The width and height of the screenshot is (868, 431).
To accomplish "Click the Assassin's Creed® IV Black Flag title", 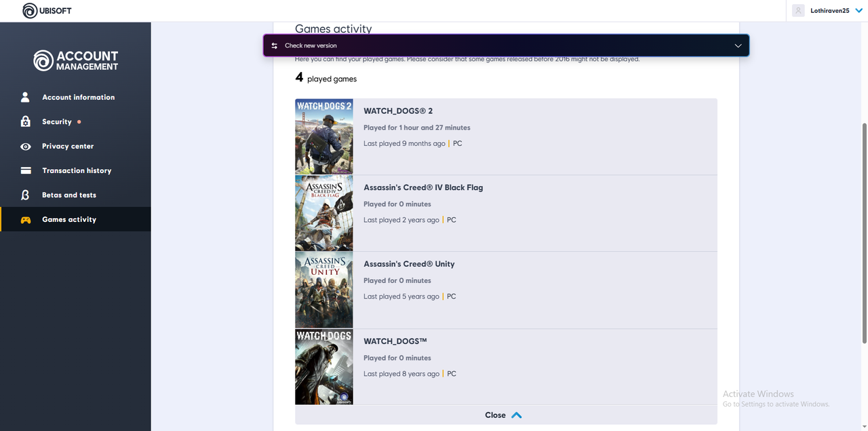I will [x=423, y=187].
